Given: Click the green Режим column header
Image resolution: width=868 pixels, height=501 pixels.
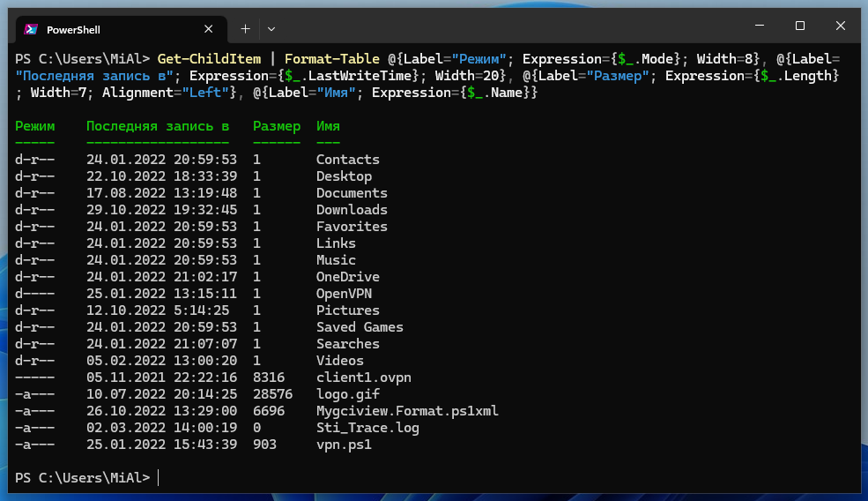Looking at the screenshot, I should (x=34, y=126).
